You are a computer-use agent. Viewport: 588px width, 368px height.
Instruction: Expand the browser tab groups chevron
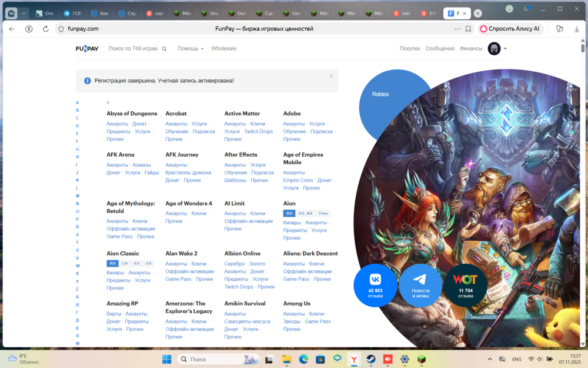pyautogui.click(x=24, y=14)
